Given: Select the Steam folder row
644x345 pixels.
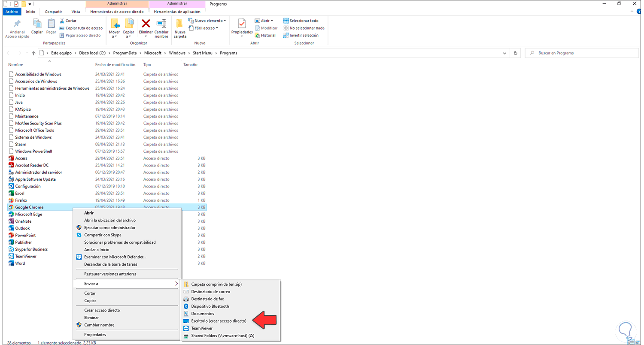Looking at the screenshot, I should point(107,144).
